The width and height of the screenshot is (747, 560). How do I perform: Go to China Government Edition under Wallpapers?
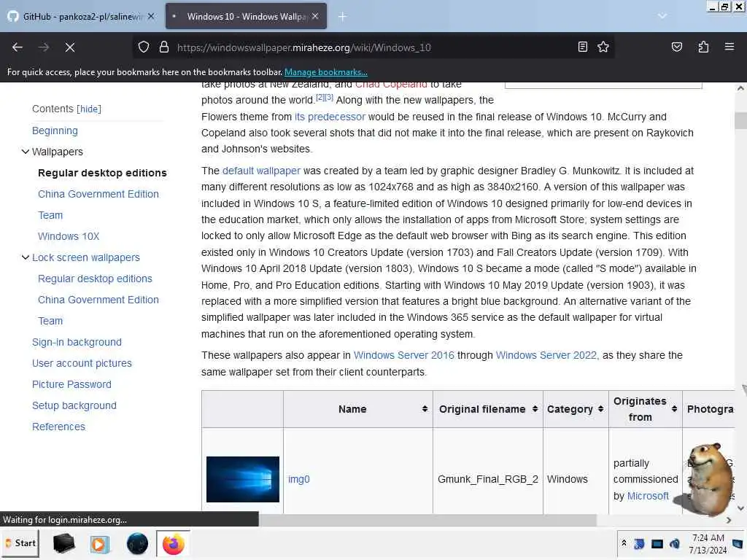98,194
